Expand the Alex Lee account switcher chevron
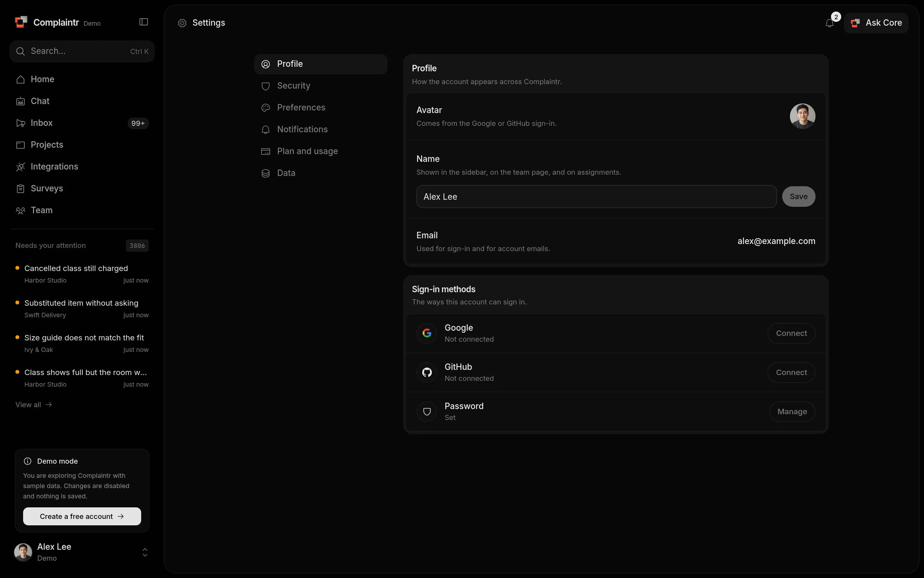Viewport: 924px width, 578px height. [x=145, y=552]
